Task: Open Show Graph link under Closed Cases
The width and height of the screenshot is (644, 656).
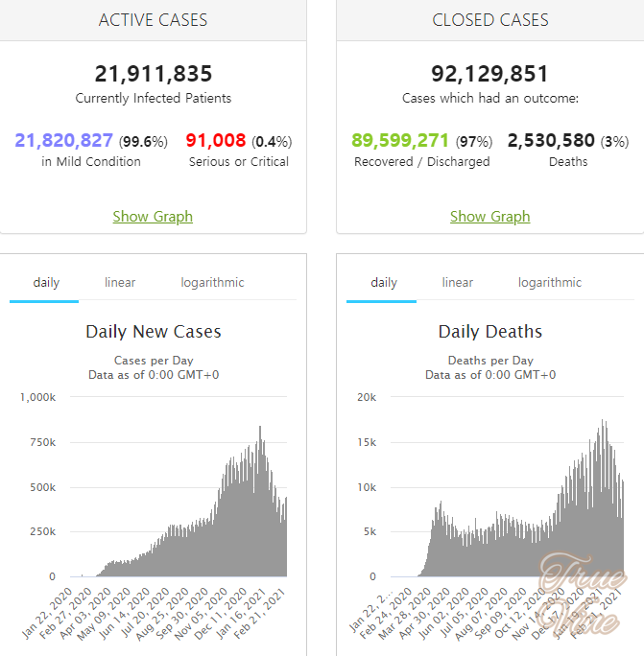Action: coord(489,217)
